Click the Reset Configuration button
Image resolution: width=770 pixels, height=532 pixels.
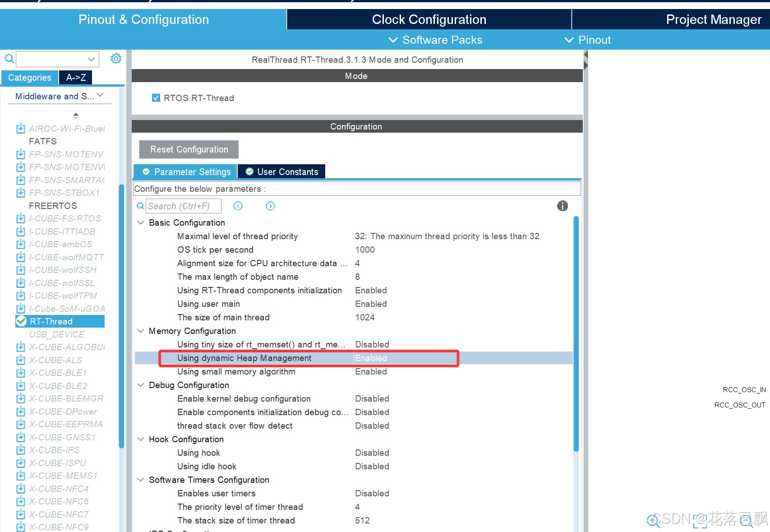click(x=189, y=149)
